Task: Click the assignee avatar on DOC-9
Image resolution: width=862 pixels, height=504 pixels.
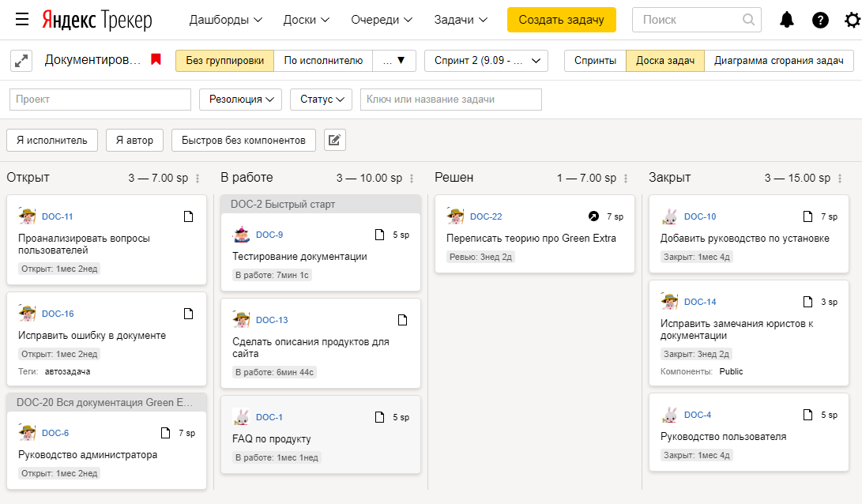Action: (241, 235)
